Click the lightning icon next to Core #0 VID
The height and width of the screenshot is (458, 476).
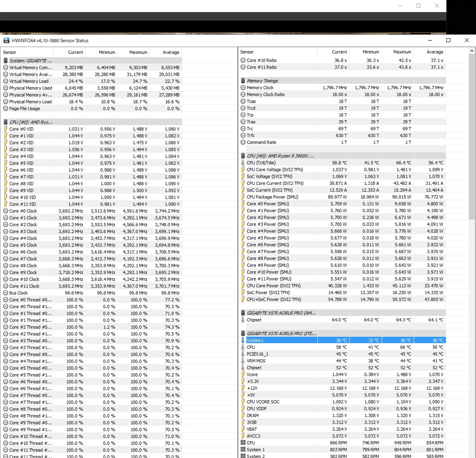point(6,129)
